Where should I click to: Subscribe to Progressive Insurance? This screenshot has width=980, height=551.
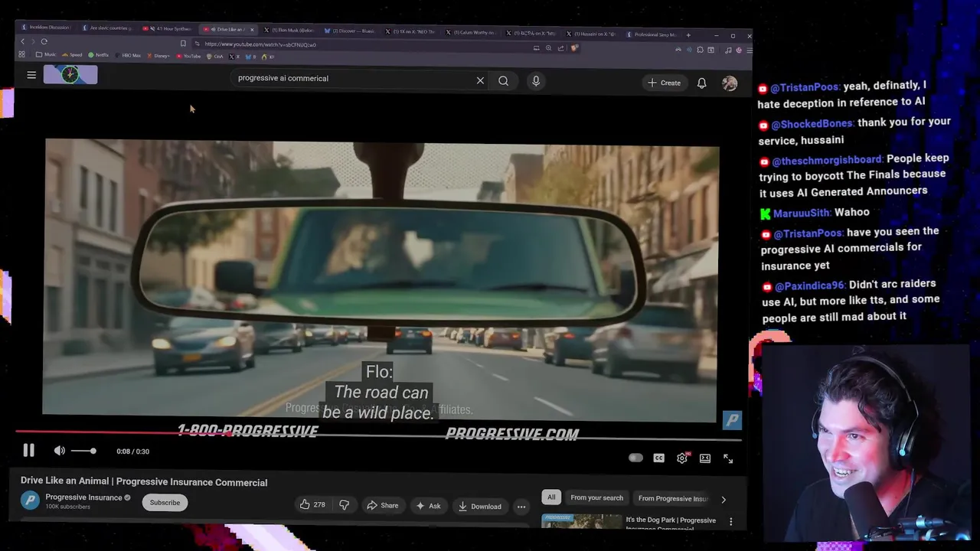tap(165, 503)
